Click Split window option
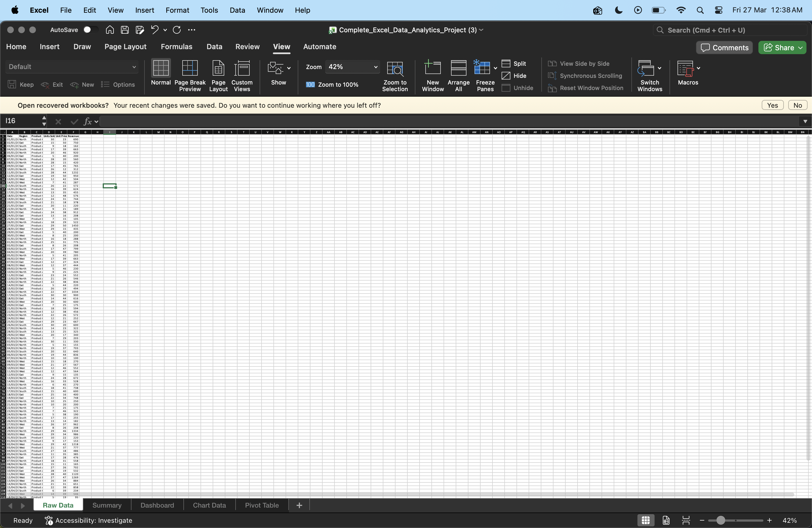The width and height of the screenshot is (812, 528). pos(514,64)
